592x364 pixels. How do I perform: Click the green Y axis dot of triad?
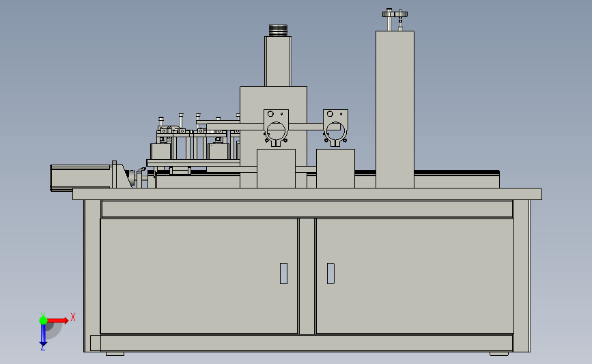coord(43,320)
